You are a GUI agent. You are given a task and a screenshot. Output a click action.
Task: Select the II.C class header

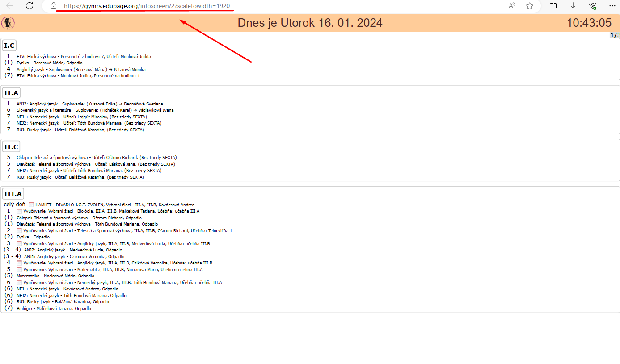11,146
